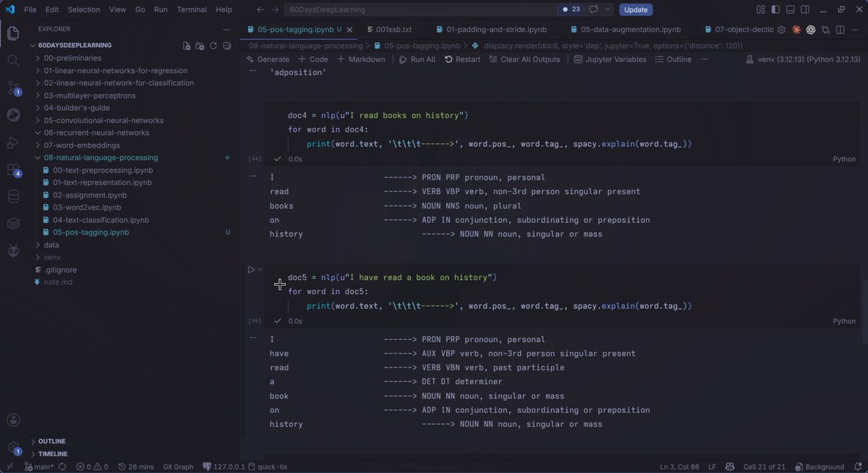Image resolution: width=868 pixels, height=473 pixels.
Task: Click the Generate button
Action: [268, 59]
